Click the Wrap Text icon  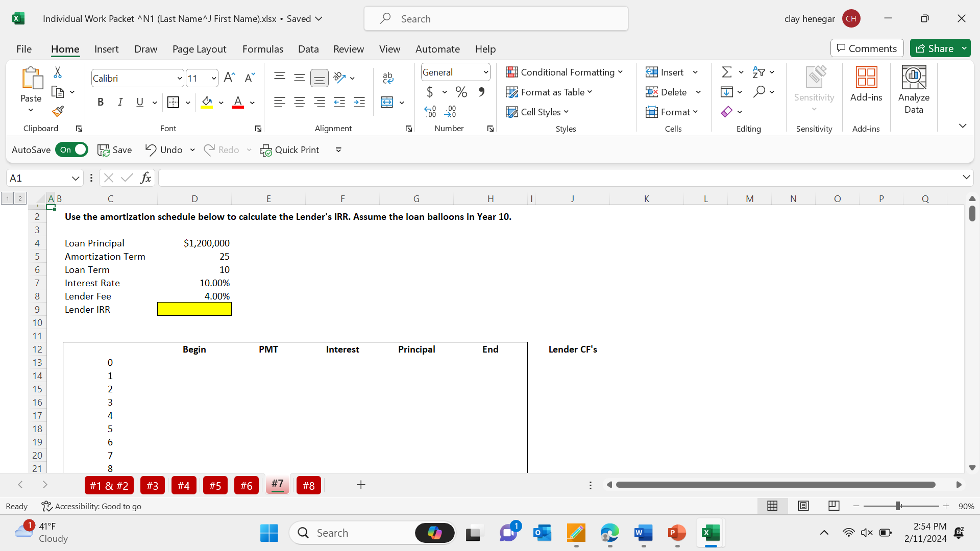tap(387, 78)
